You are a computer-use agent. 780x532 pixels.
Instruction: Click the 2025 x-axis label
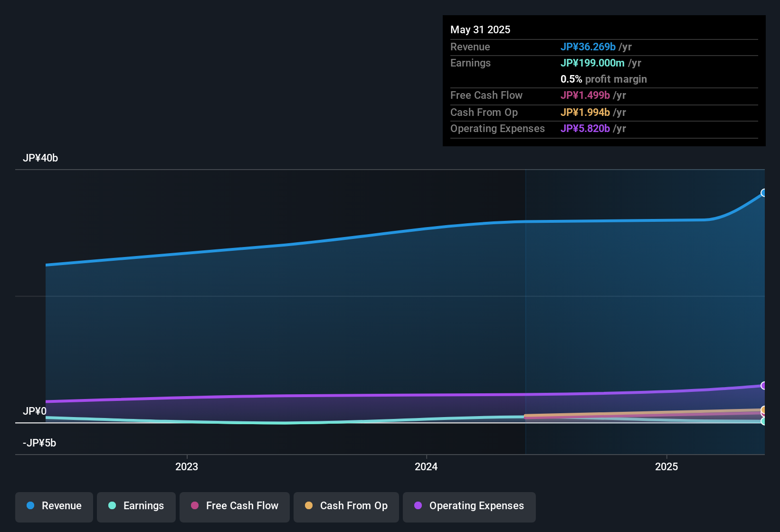pyautogui.click(x=666, y=466)
